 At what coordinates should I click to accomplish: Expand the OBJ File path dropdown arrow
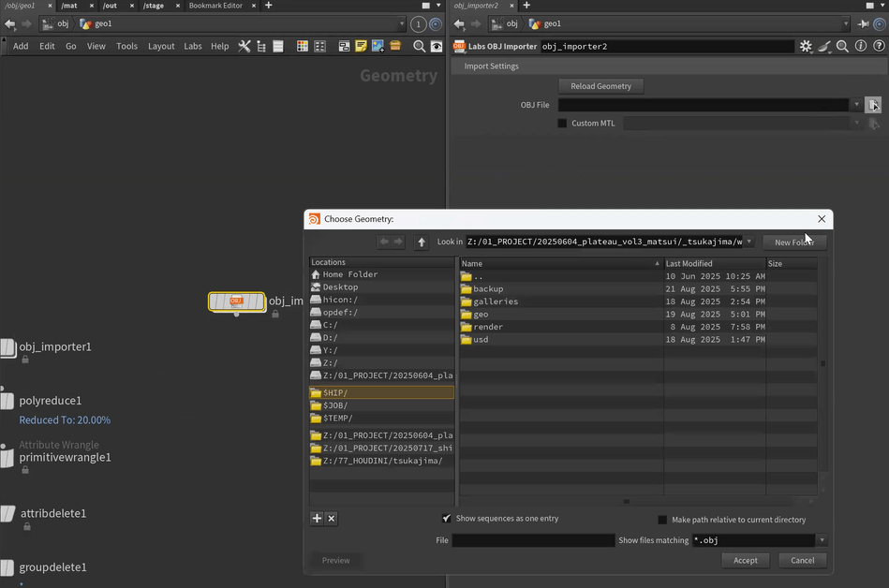(x=855, y=105)
